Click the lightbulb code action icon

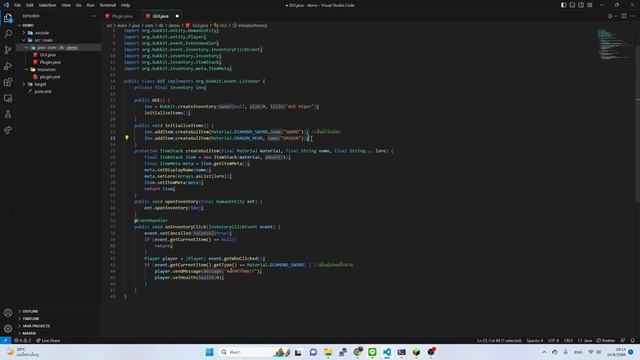click(127, 138)
